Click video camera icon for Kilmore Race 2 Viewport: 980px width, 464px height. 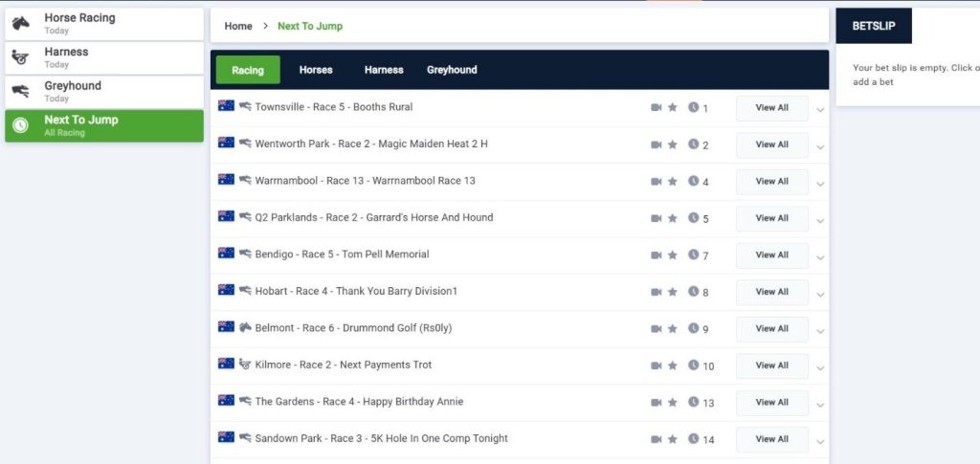coord(656,365)
